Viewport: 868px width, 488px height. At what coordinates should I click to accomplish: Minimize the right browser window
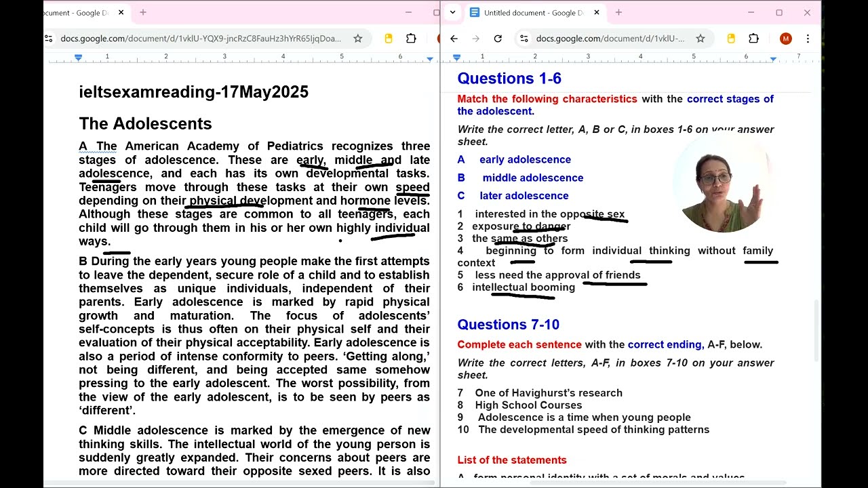point(751,12)
